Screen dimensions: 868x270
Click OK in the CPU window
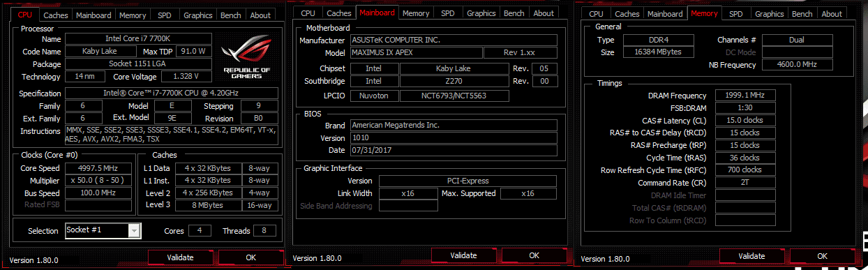(x=251, y=257)
